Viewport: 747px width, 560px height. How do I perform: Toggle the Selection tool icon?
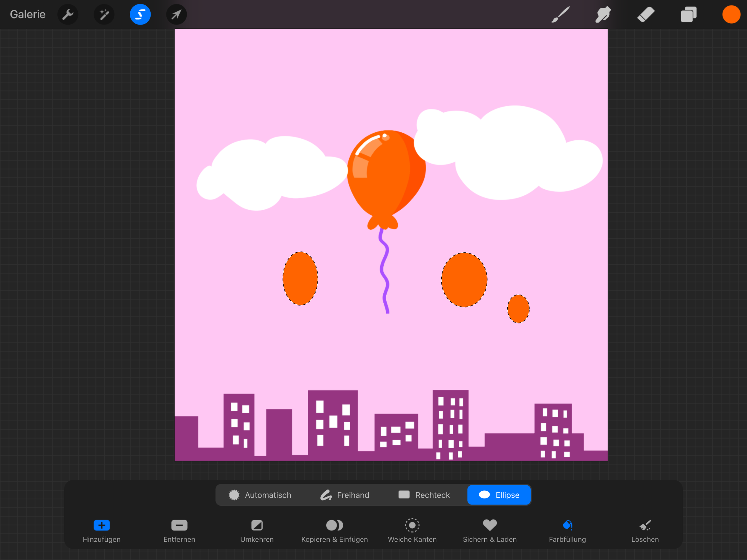tap(140, 15)
